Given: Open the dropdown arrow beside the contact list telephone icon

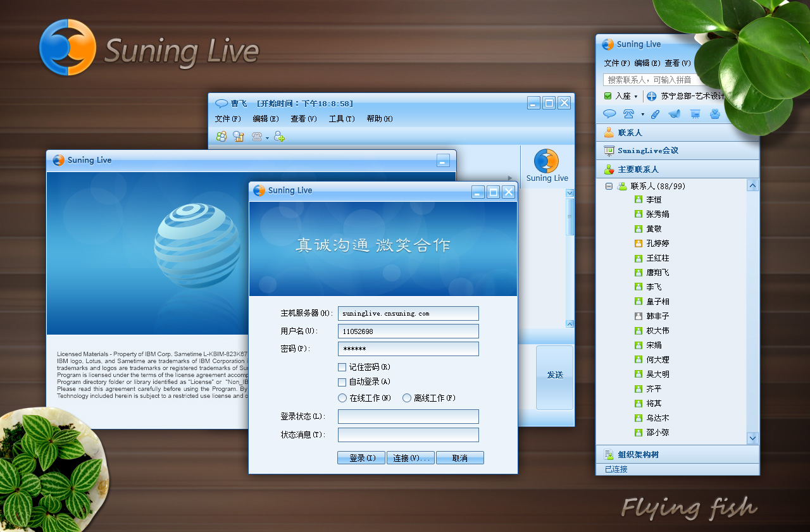Looking at the screenshot, I should pyautogui.click(x=642, y=114).
